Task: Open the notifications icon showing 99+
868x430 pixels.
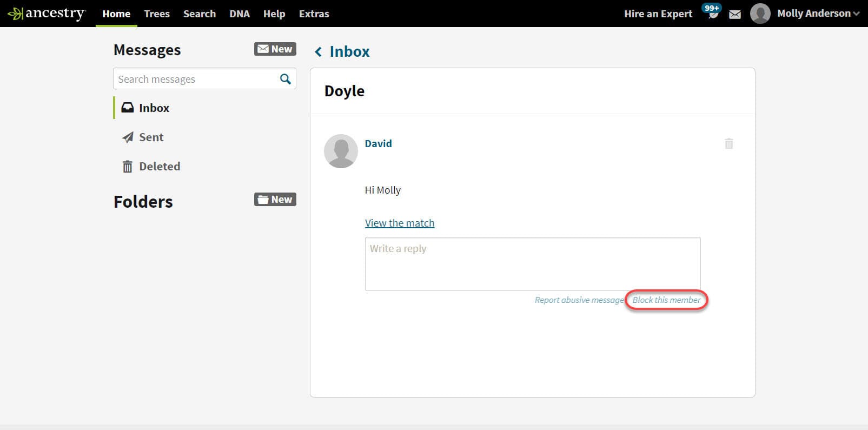Action: coord(712,13)
